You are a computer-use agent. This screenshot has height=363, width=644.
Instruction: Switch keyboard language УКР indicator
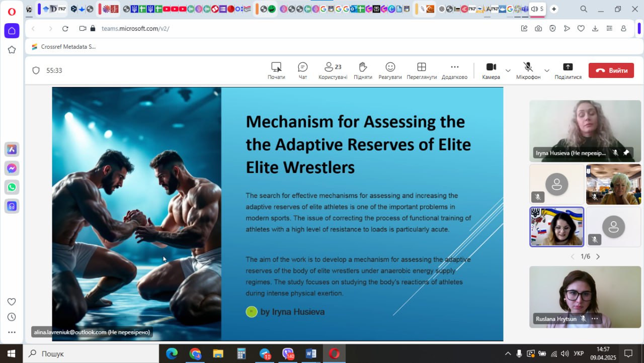pos(579,353)
